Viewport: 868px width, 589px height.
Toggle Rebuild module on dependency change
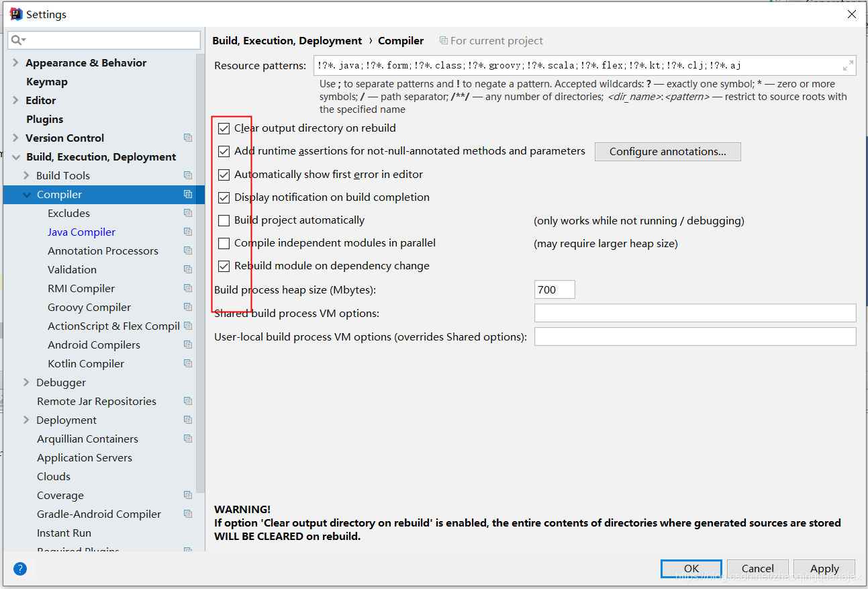click(224, 266)
